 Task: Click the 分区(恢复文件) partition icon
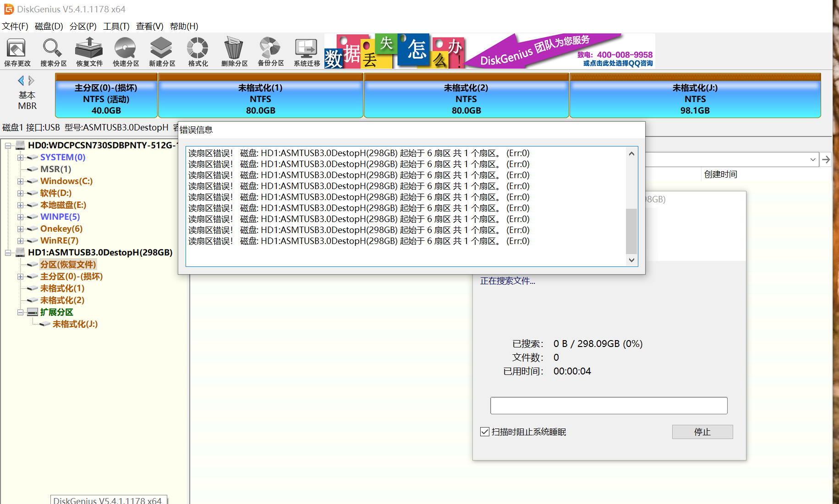tap(33, 264)
